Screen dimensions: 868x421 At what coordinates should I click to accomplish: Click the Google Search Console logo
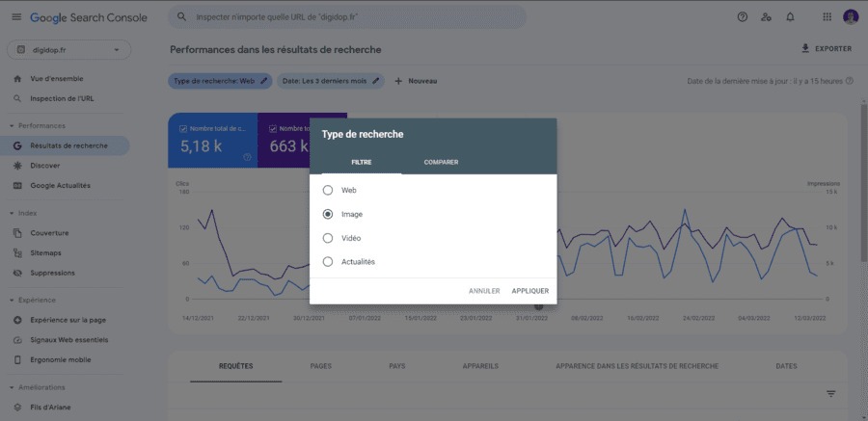click(x=89, y=17)
